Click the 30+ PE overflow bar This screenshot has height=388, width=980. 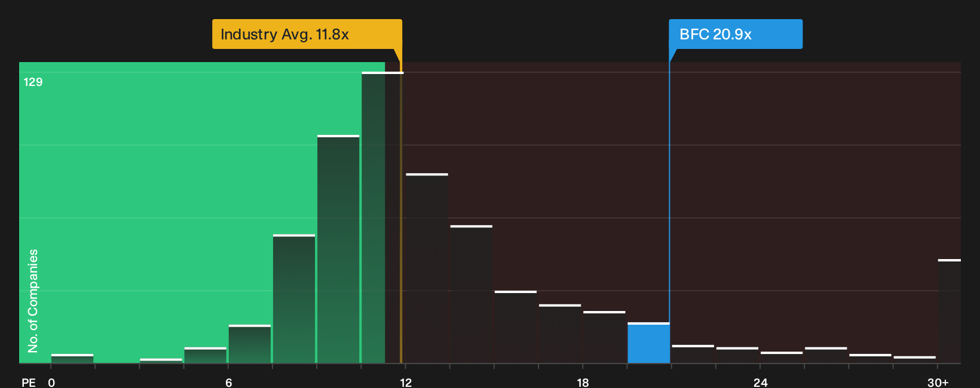pos(950,312)
